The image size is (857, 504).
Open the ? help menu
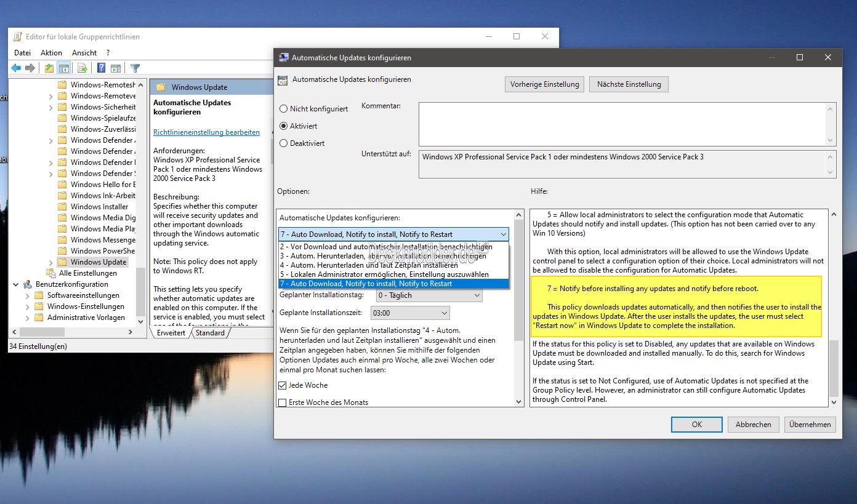(108, 53)
